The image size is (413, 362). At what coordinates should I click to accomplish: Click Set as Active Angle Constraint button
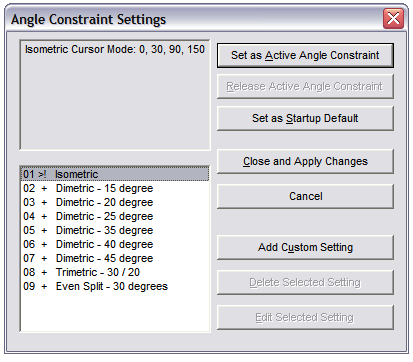click(x=305, y=55)
